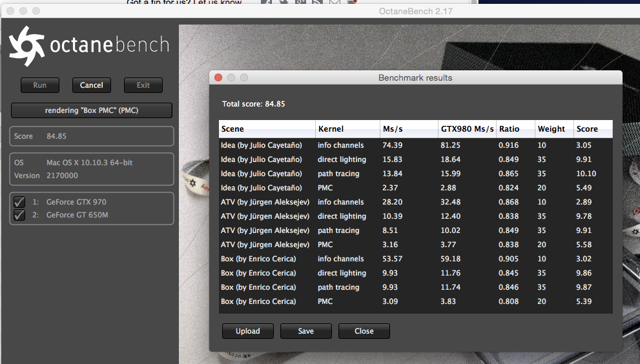Click the 74.39 Ms/s value
The image size is (640, 364).
392,145
